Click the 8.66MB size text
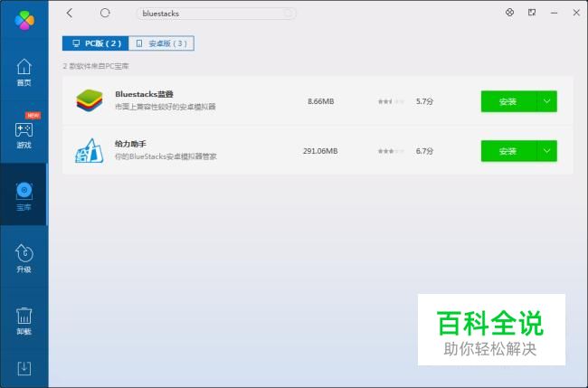This screenshot has height=388, width=588. 321,101
